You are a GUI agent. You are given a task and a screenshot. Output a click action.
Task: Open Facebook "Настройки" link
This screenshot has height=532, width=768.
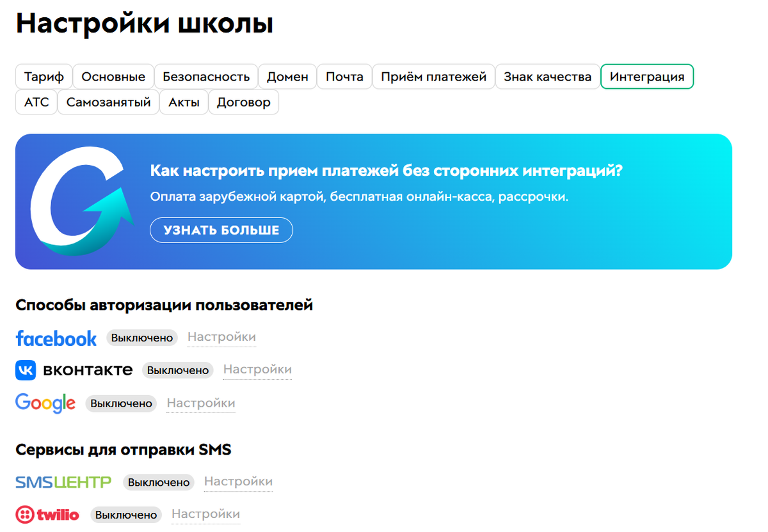coord(221,337)
